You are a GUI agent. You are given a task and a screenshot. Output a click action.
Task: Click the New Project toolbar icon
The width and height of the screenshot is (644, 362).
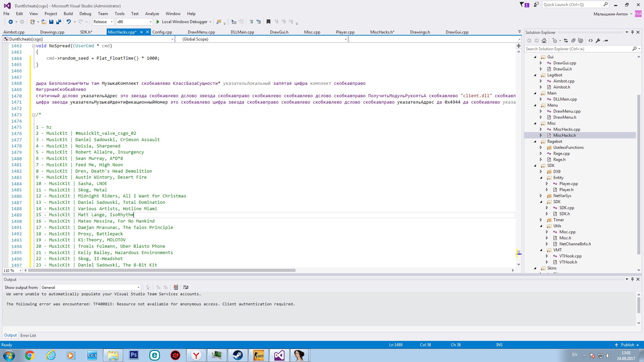click(x=32, y=22)
